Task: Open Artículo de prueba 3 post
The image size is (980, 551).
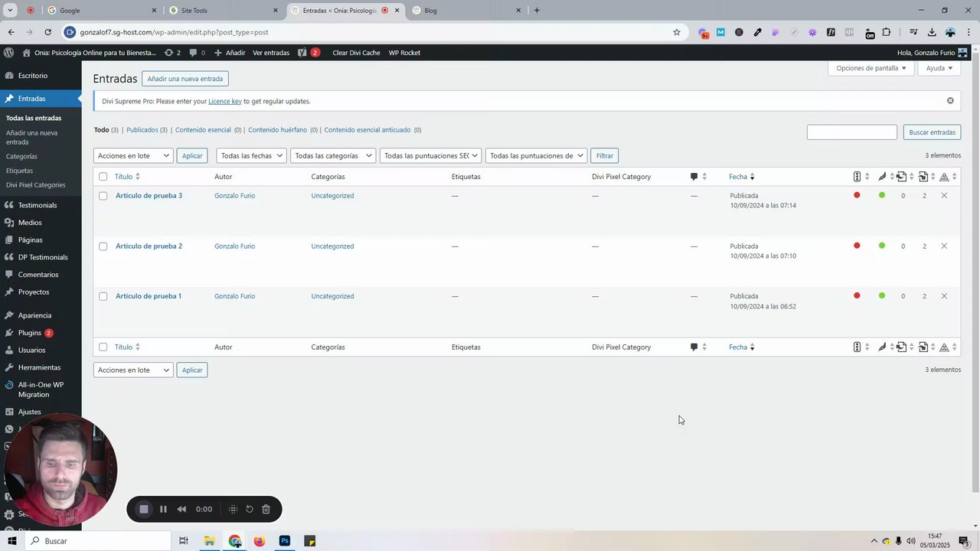Action: [x=149, y=196]
